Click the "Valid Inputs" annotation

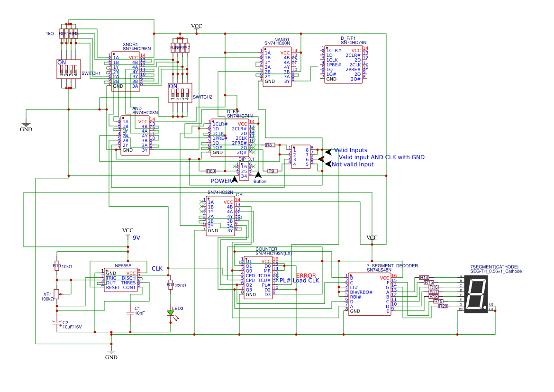click(x=351, y=150)
